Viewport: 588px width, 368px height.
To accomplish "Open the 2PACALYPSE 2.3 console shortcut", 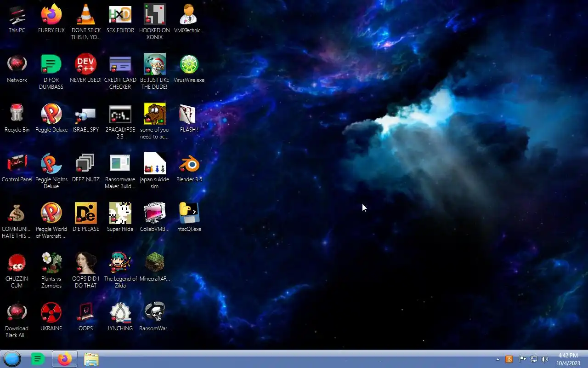I will 120,122.
